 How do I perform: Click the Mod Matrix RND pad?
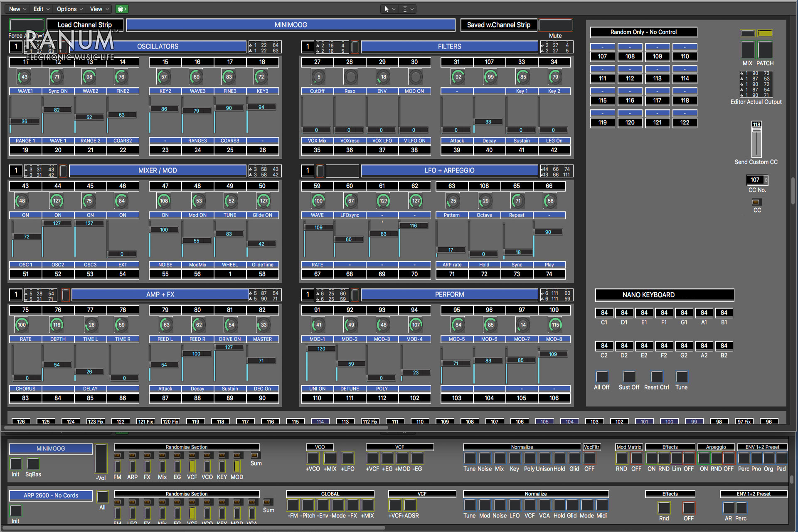point(622,458)
